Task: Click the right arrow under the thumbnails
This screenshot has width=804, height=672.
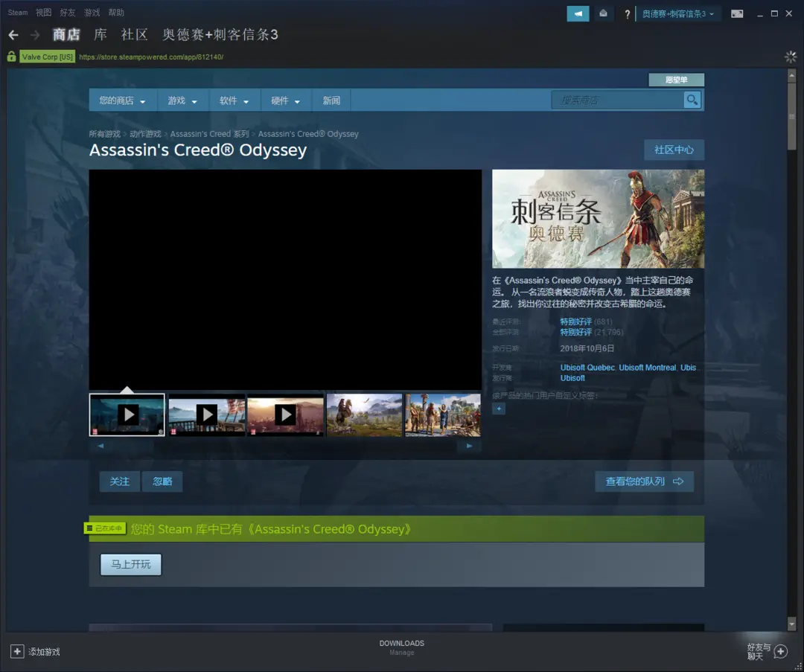Action: [469, 446]
